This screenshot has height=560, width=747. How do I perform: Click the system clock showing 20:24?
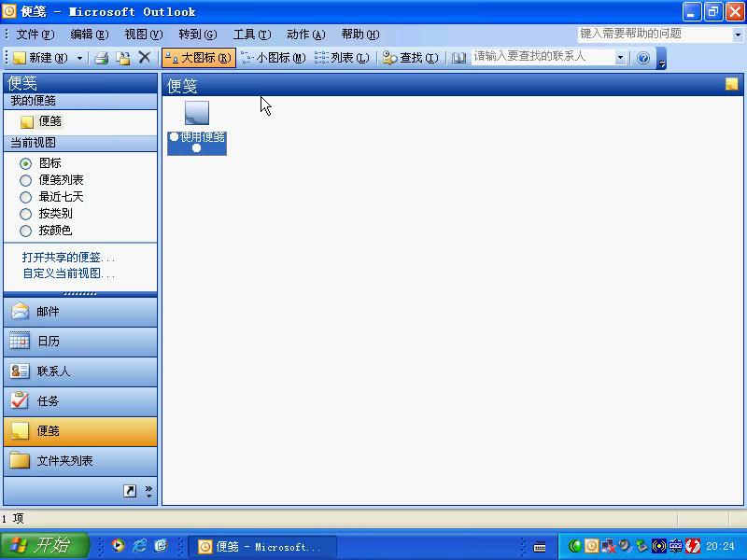pos(720,546)
